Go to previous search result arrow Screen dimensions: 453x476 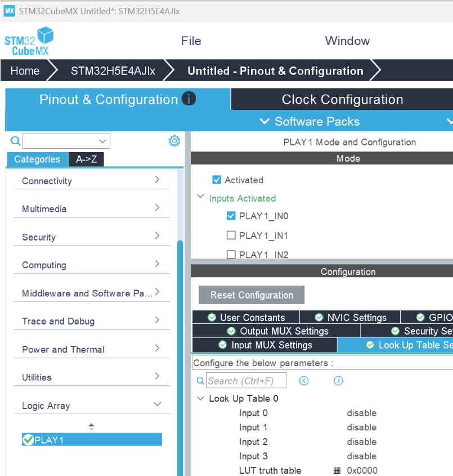tap(304, 381)
